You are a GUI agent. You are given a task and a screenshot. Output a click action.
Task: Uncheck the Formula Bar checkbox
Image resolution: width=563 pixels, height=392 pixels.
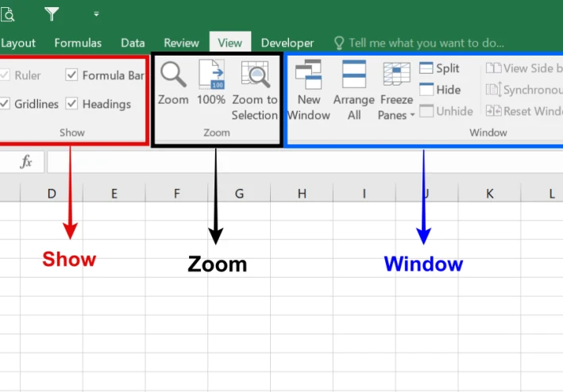pos(71,75)
